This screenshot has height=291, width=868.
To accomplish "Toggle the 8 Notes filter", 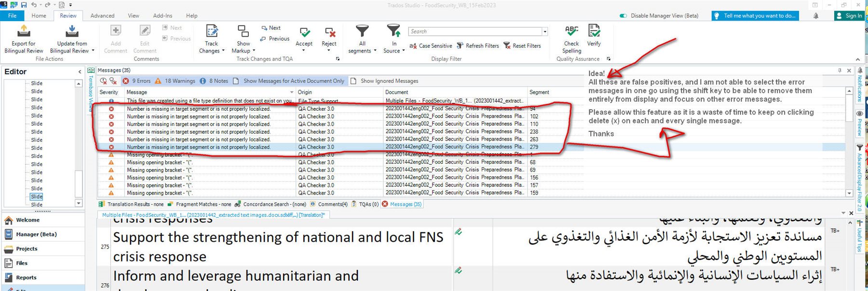I will coord(214,81).
